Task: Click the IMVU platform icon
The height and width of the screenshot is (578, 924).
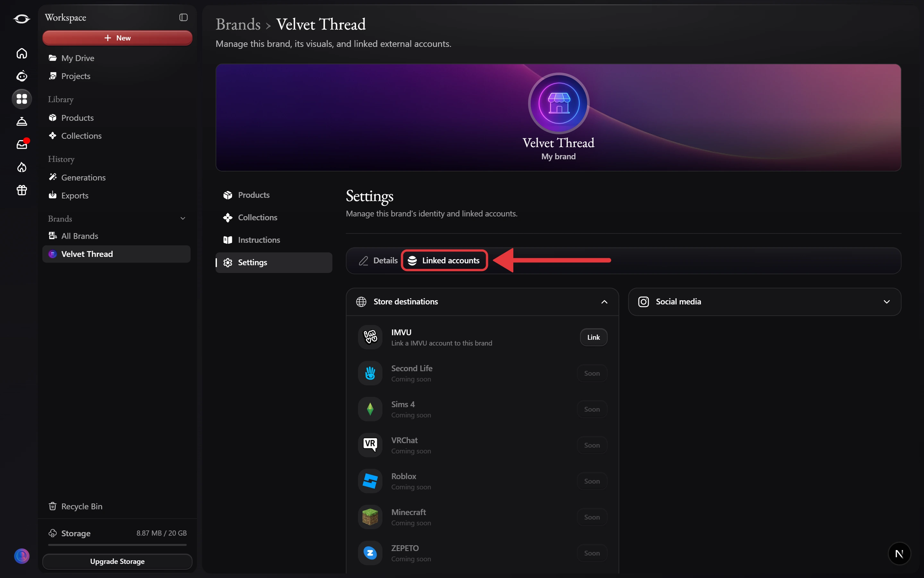Action: pos(370,337)
